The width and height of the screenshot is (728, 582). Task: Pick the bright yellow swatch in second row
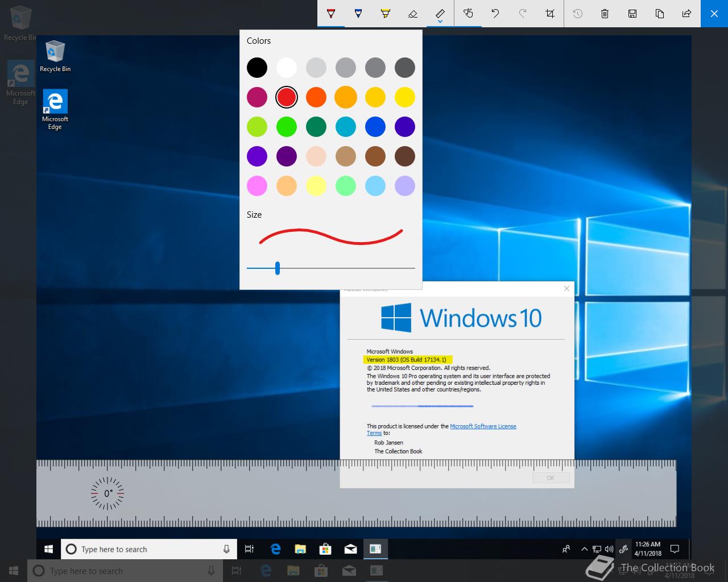click(x=405, y=97)
